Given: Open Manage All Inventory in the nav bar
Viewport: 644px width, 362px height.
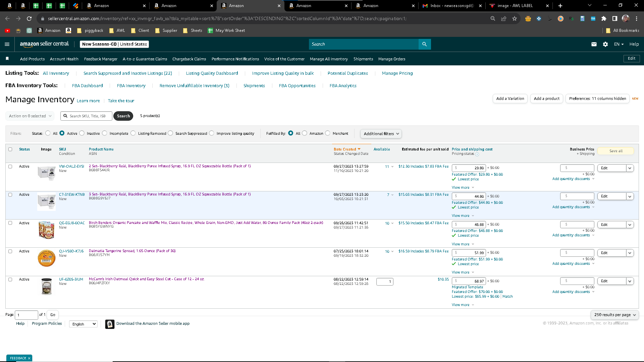Looking at the screenshot, I should pyautogui.click(x=329, y=59).
